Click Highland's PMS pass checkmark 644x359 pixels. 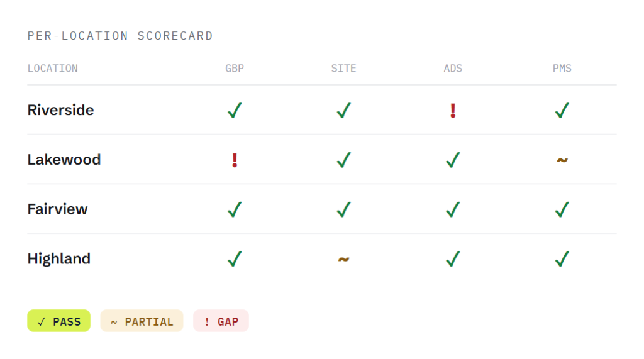pos(562,259)
